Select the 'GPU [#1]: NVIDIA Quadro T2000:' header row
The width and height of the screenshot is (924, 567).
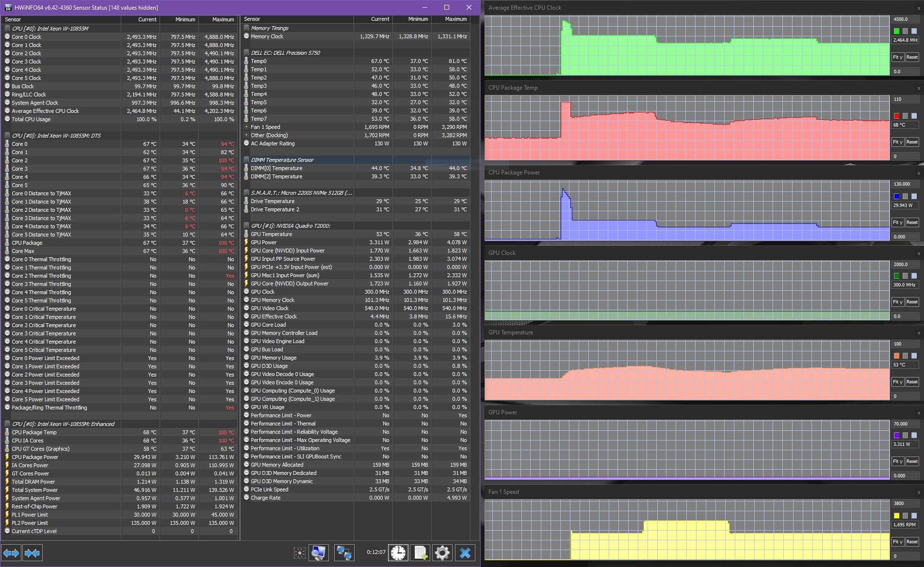[356, 226]
